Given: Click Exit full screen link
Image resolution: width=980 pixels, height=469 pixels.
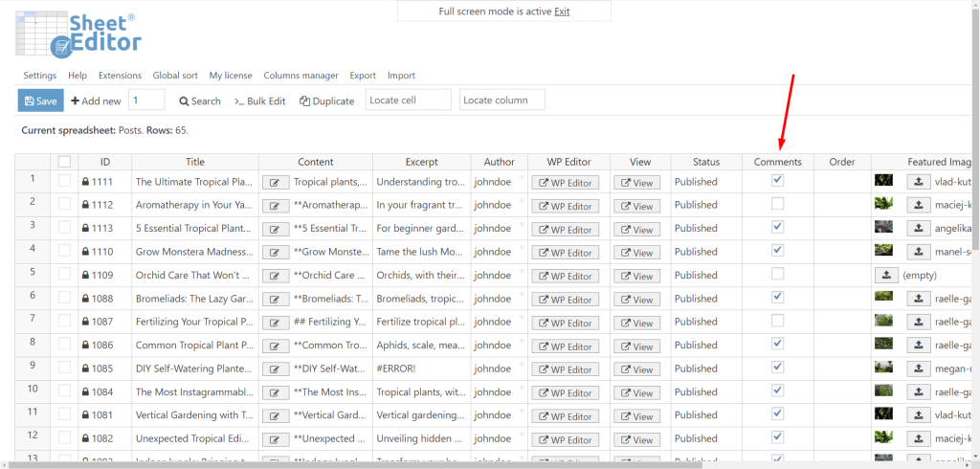Looking at the screenshot, I should click(562, 11).
